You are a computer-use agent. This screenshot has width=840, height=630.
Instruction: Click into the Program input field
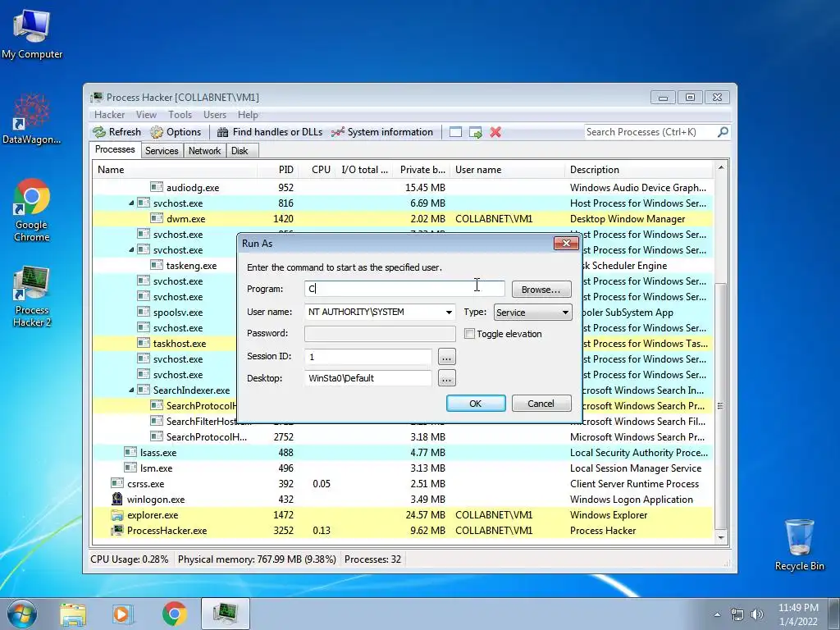(404, 289)
